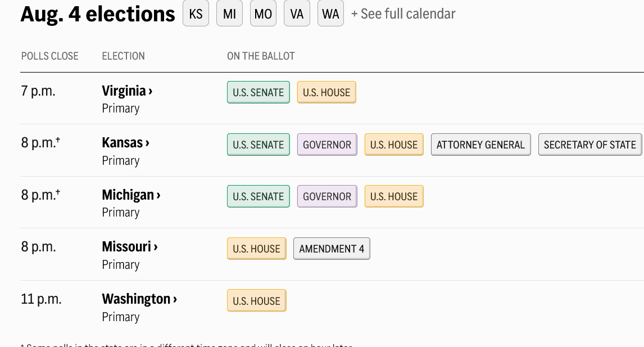Open the See full calendar link

[x=403, y=14]
